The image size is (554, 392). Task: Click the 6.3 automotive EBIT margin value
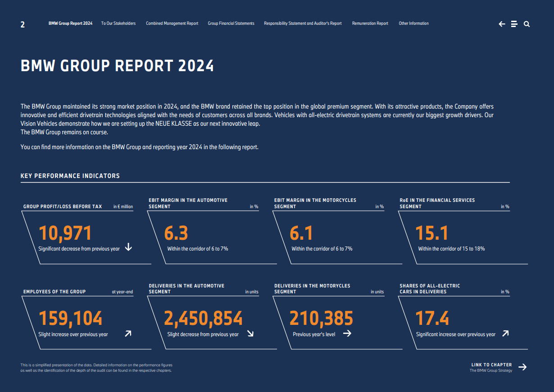[176, 233]
